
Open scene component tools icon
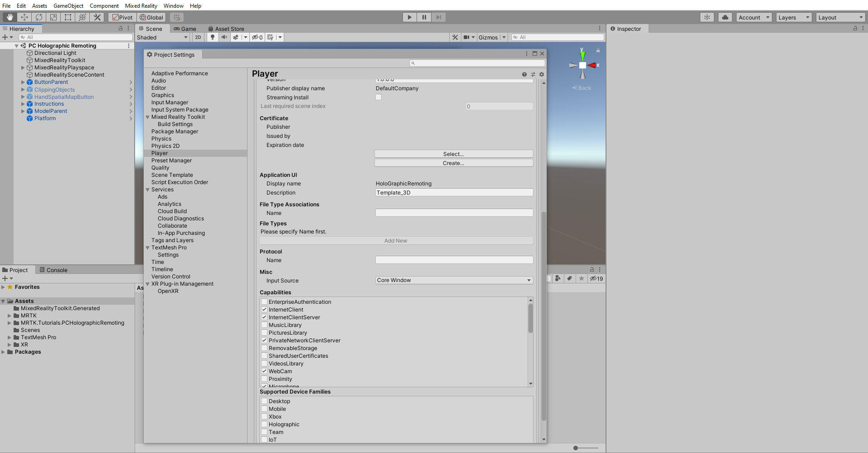tap(455, 37)
